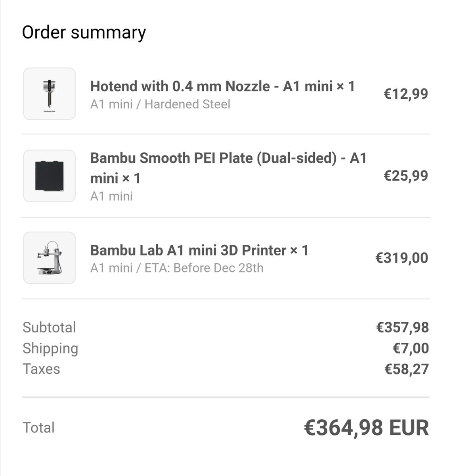Click the Order summary heading

pos(84,33)
